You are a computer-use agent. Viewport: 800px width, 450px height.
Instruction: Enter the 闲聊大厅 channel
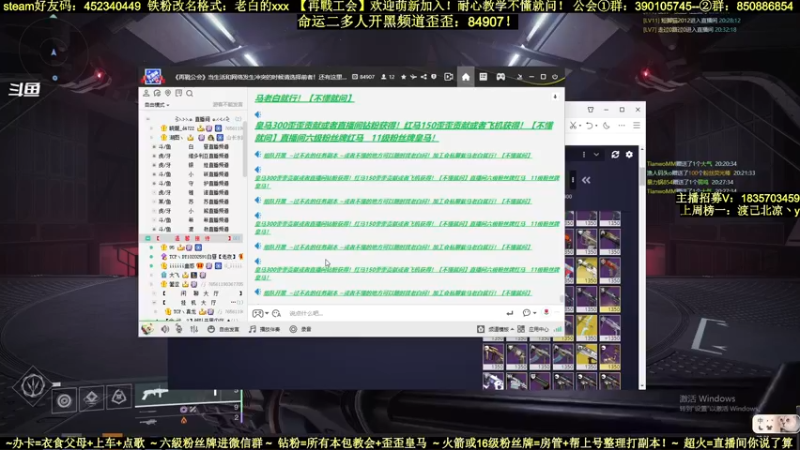tap(203, 293)
